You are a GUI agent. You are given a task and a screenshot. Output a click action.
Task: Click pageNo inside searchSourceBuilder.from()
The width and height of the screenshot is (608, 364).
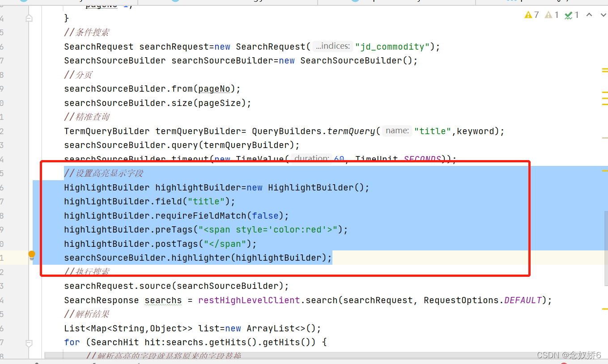[214, 89]
